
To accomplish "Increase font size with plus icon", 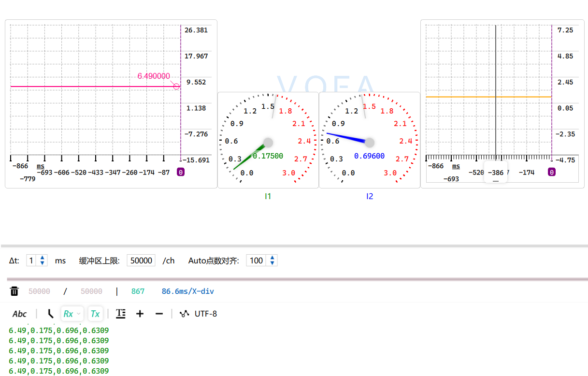I will [140, 314].
